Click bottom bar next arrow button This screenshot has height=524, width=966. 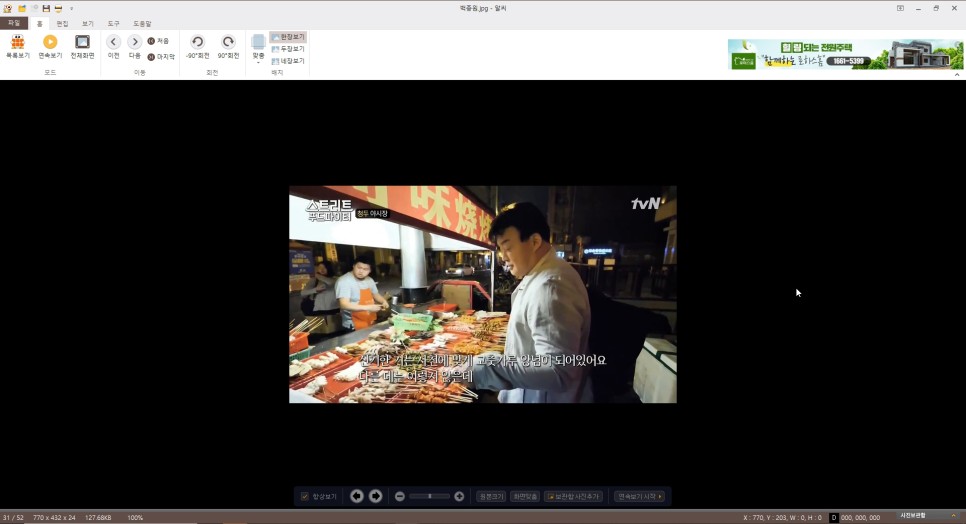point(375,496)
